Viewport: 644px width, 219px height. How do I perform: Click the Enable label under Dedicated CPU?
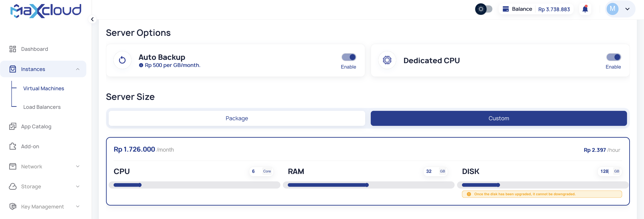(613, 67)
